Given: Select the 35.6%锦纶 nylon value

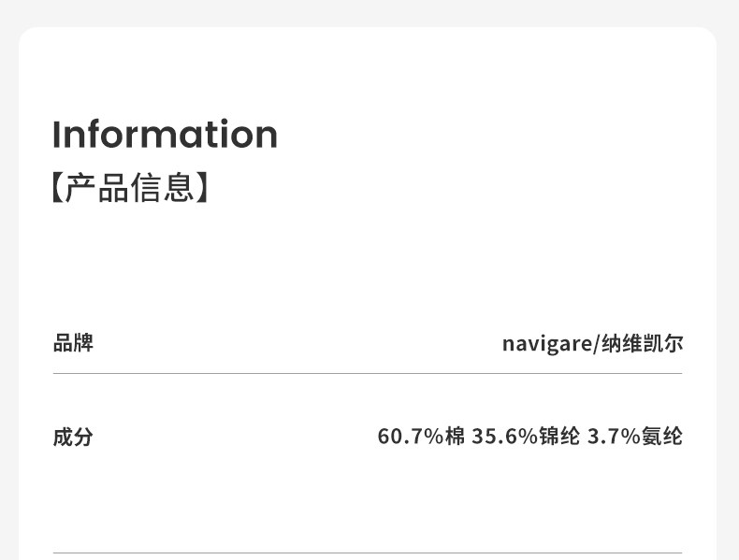Looking at the screenshot, I should tap(526, 437).
